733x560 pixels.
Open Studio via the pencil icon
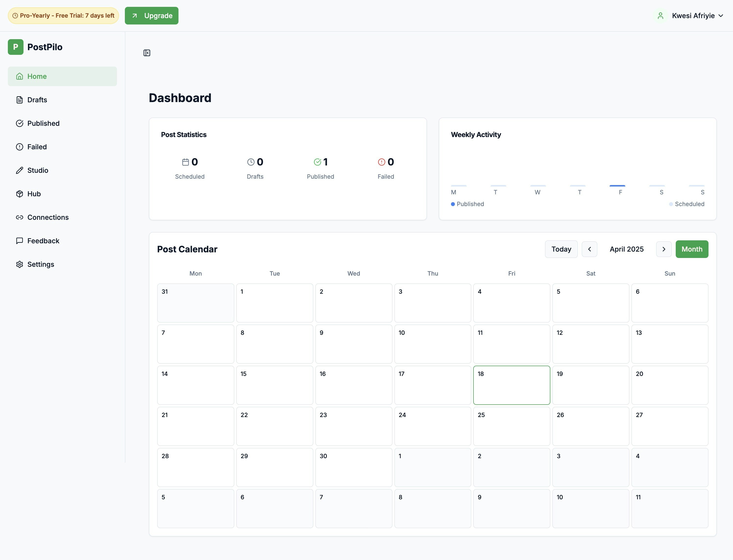point(19,170)
